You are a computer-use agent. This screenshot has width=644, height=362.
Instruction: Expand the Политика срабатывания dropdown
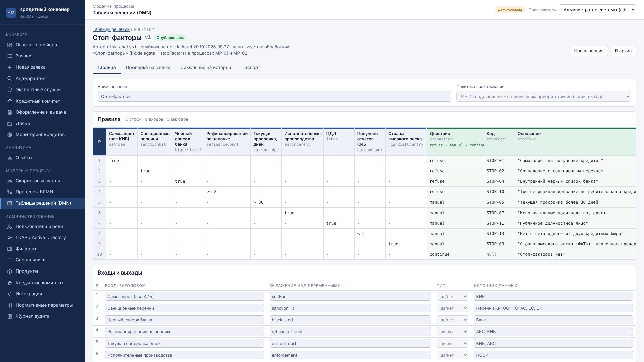click(x=543, y=97)
